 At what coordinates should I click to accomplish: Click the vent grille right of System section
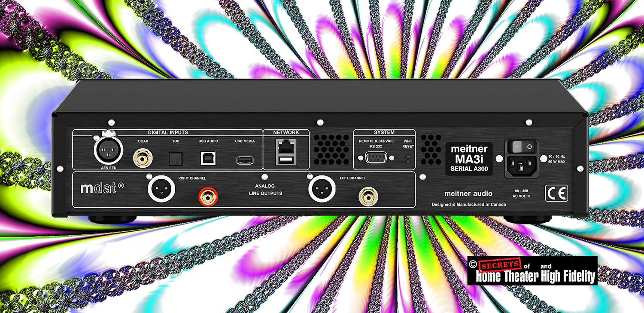point(431,150)
